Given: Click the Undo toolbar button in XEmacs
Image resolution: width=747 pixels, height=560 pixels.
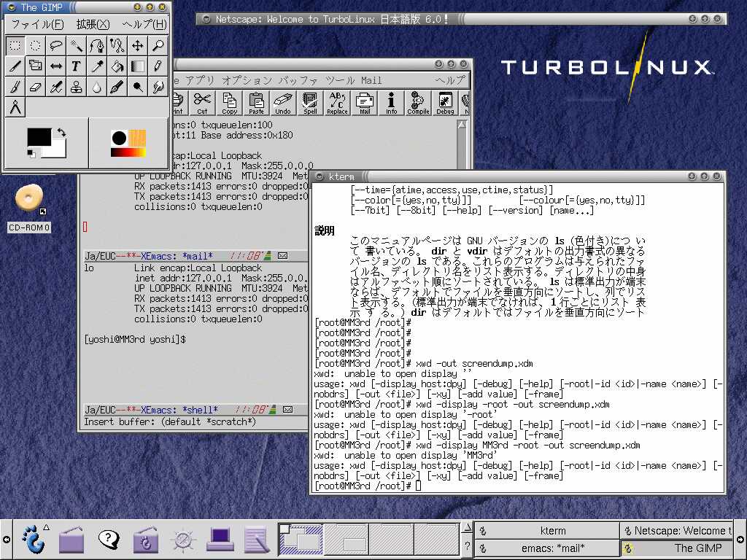Looking at the screenshot, I should click(283, 103).
